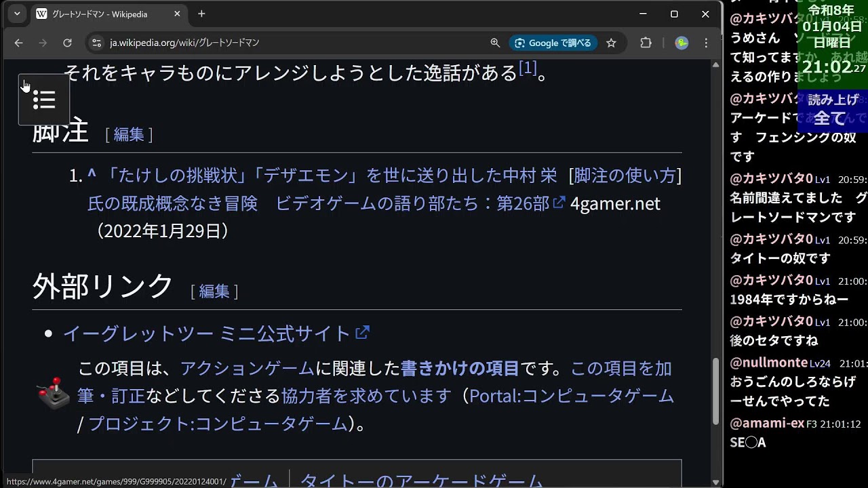868x488 pixels.
Task: Open タイトーのアーケードゲーム category link
Action: 421,480
